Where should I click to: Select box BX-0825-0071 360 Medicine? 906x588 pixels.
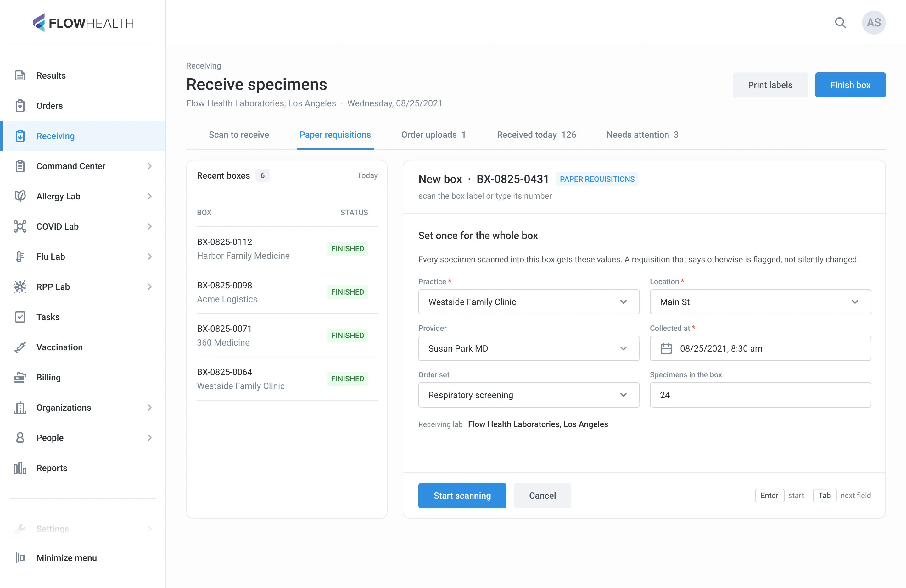click(287, 336)
